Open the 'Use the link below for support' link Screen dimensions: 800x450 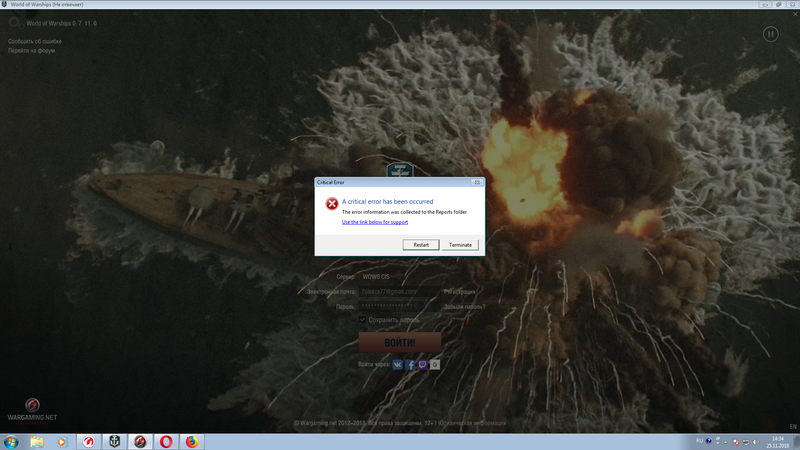coord(374,222)
